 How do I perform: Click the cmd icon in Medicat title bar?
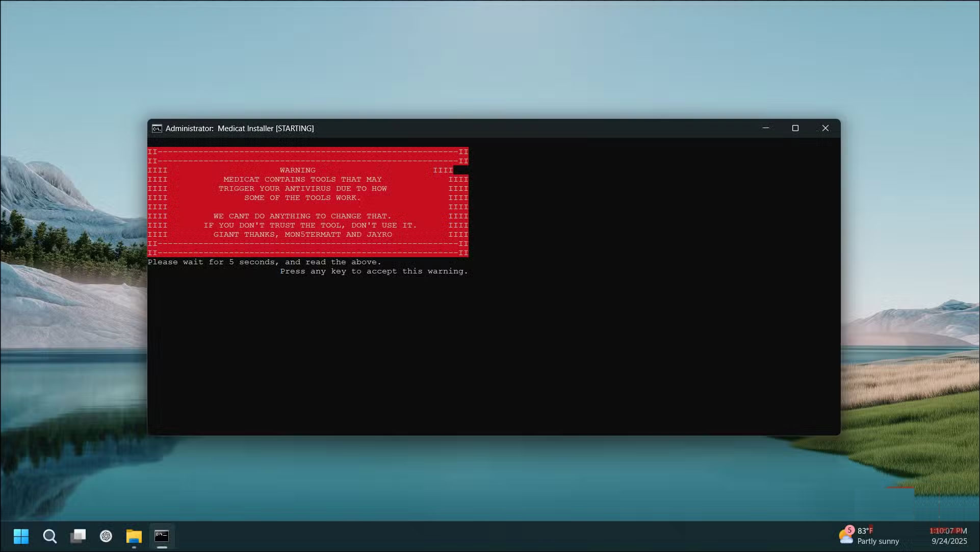click(157, 129)
